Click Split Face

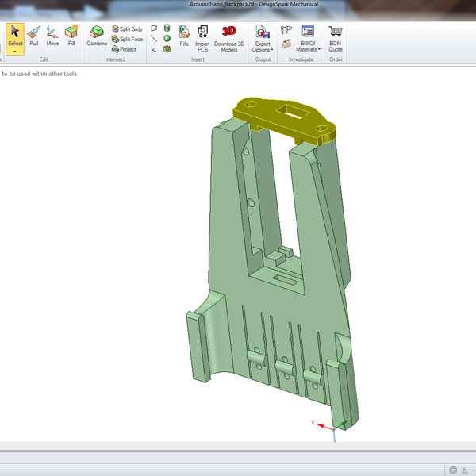pyautogui.click(x=127, y=39)
